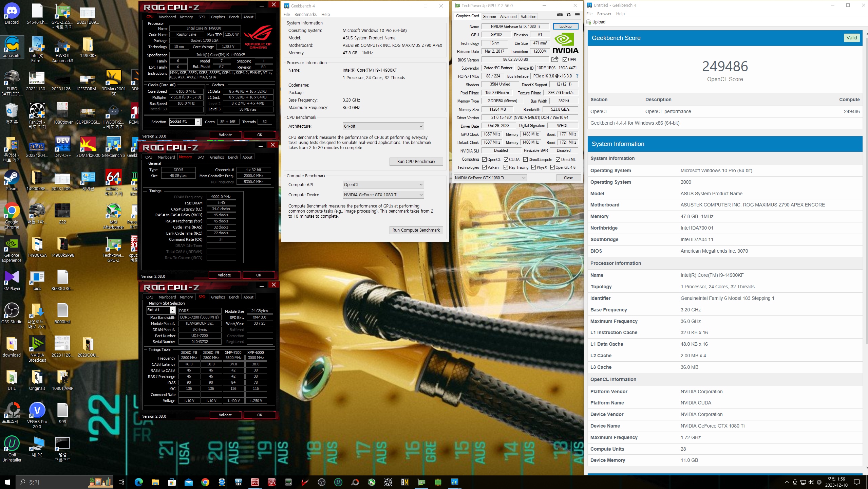Open Google Chrome desktop icon

click(x=12, y=215)
